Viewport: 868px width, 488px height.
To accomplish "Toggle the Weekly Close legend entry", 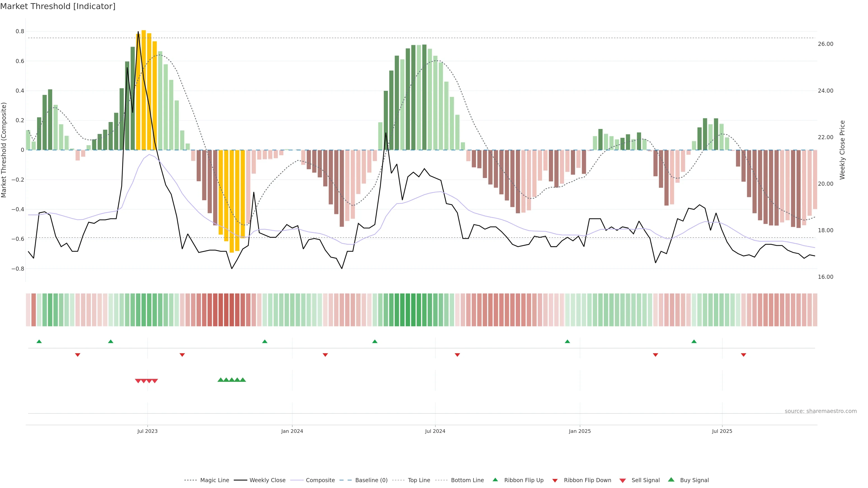I will click(267, 480).
